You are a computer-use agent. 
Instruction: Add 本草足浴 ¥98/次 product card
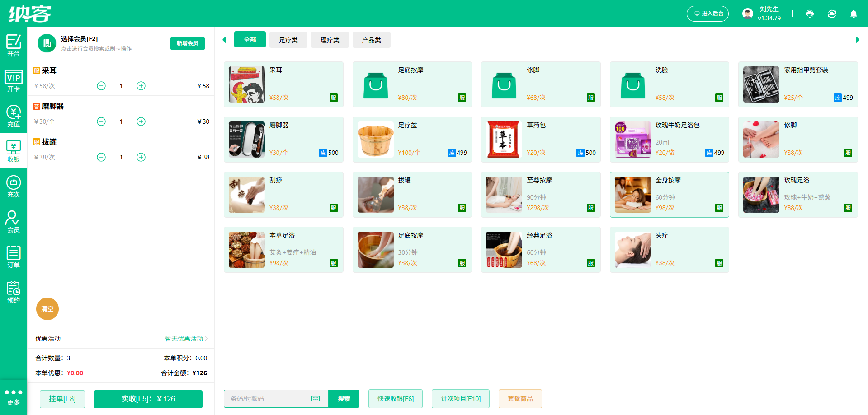click(283, 250)
